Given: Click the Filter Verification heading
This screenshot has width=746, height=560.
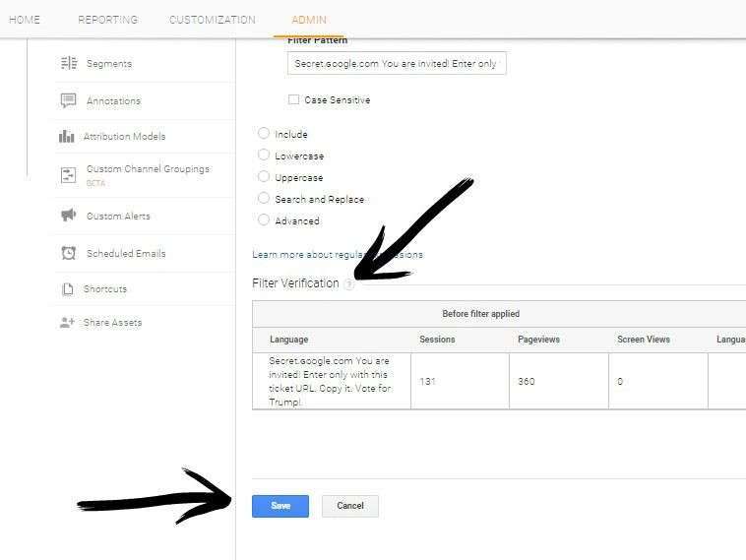Looking at the screenshot, I should [295, 283].
